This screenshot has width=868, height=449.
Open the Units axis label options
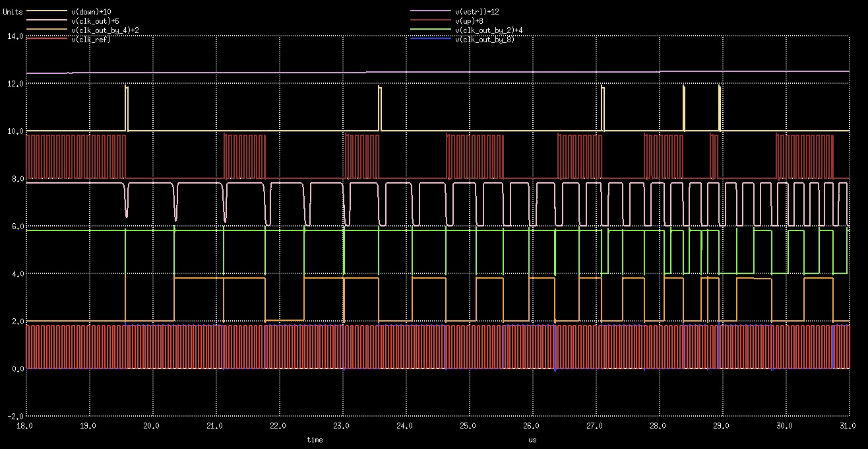pyautogui.click(x=11, y=11)
